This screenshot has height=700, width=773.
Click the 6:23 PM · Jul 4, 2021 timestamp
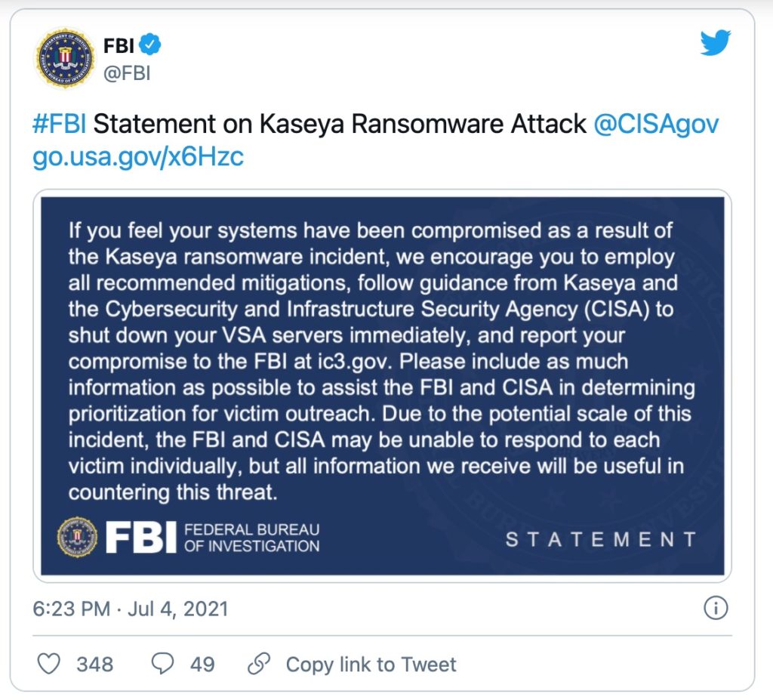(131, 609)
